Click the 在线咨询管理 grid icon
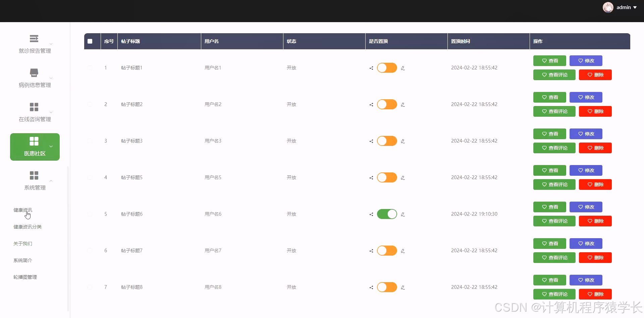Viewport: 644px width, 318px height. [x=34, y=107]
